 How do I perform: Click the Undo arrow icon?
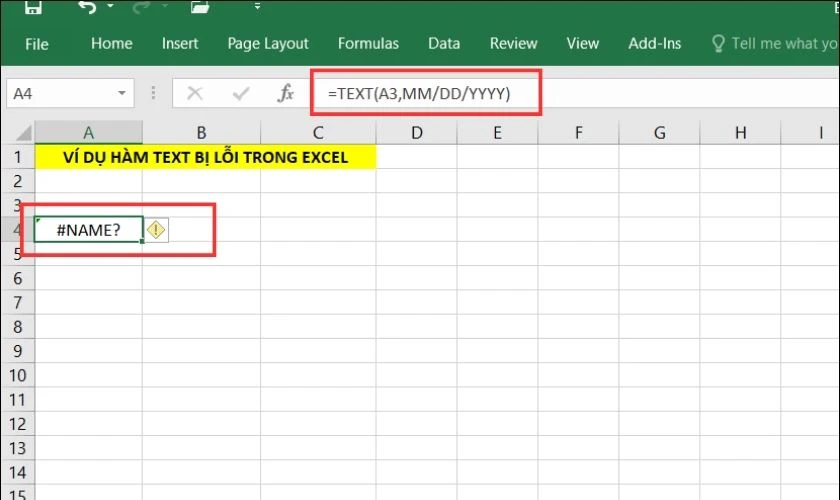coord(87,6)
